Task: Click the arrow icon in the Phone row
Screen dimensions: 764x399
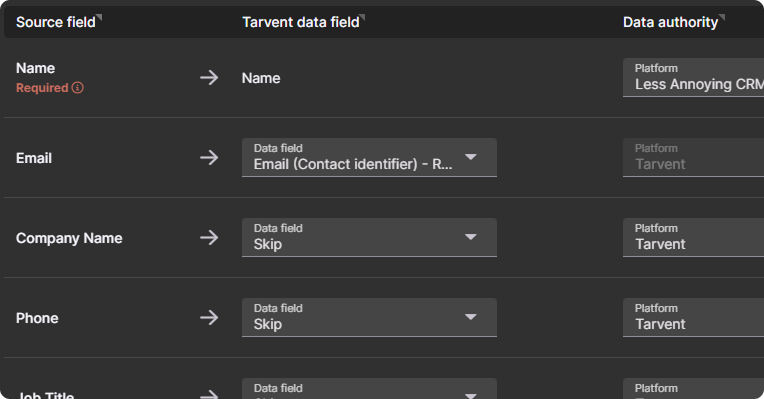Action: click(x=209, y=318)
